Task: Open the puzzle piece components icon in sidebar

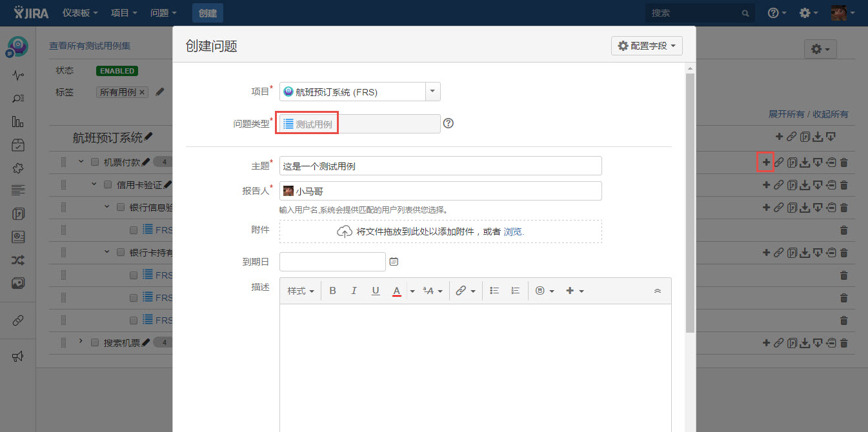Action: coord(18,168)
